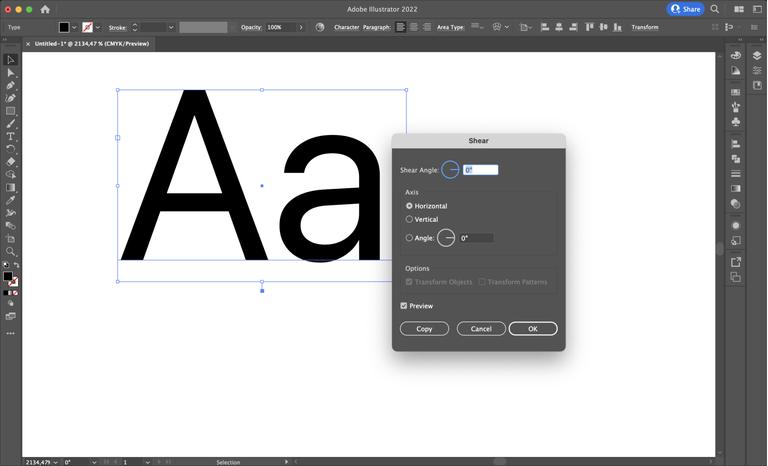Pick the Pen tool
Viewport: 768px width, 466px height.
[11, 86]
